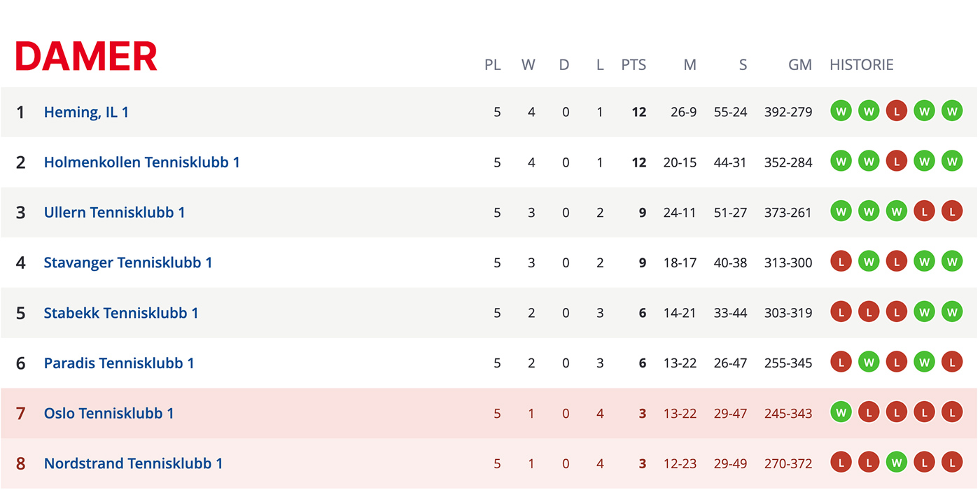
Task: Click Stavanger Tennisklubb's first red loss badge
Action: [841, 262]
